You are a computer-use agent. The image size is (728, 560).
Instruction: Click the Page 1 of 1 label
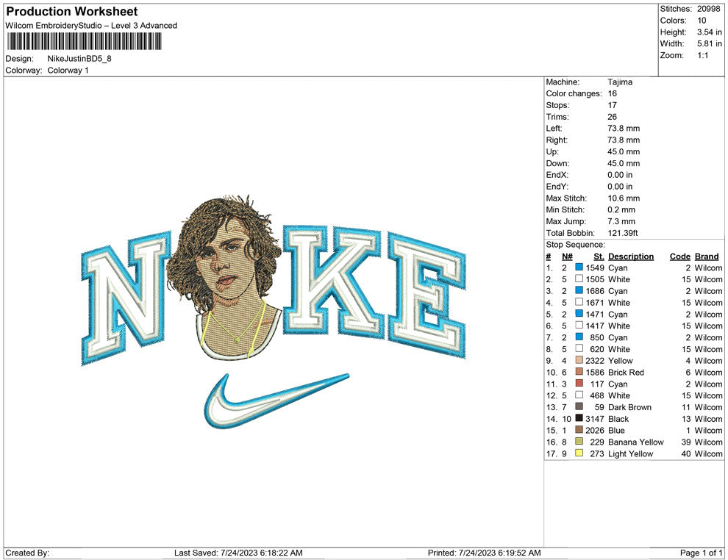701,553
